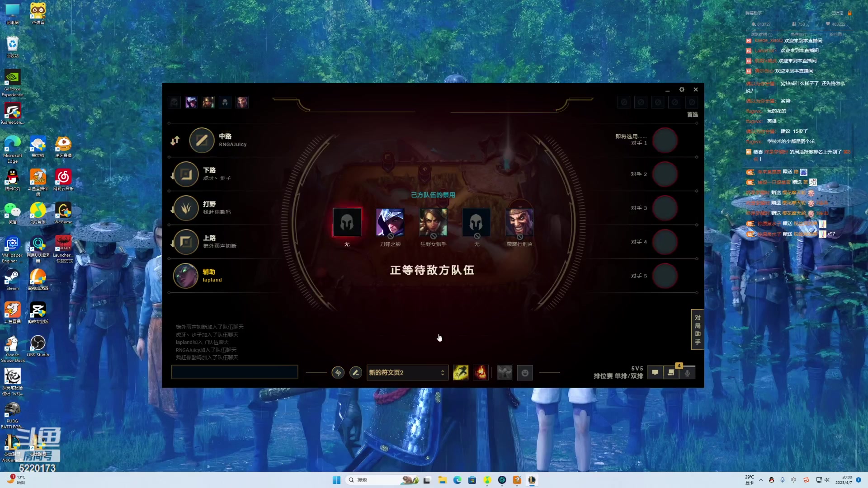868x488 pixels.
Task: Select the 辅助 lapland player slot
Action: 203,276
